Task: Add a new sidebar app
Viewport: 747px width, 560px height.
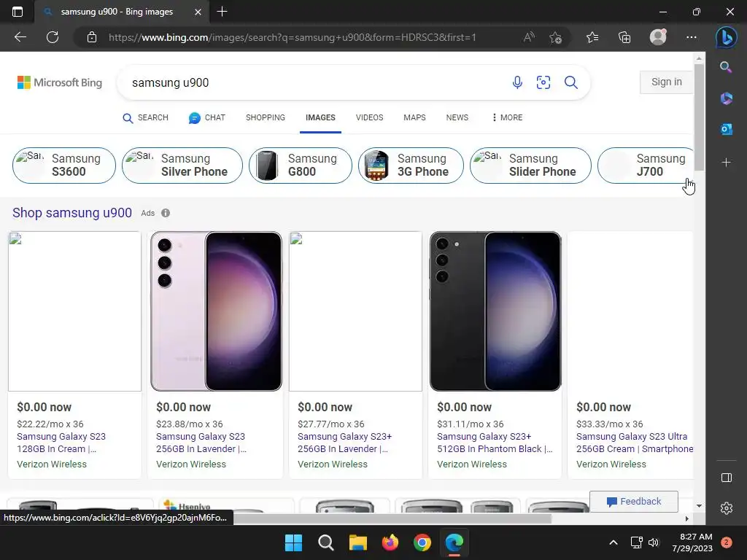Action: coord(726,163)
